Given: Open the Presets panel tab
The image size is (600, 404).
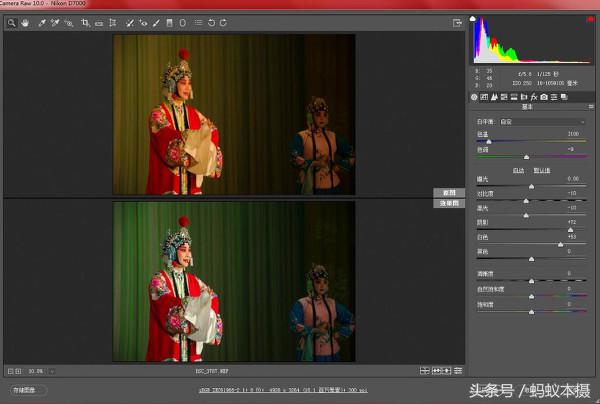Looking at the screenshot, I should [554, 97].
